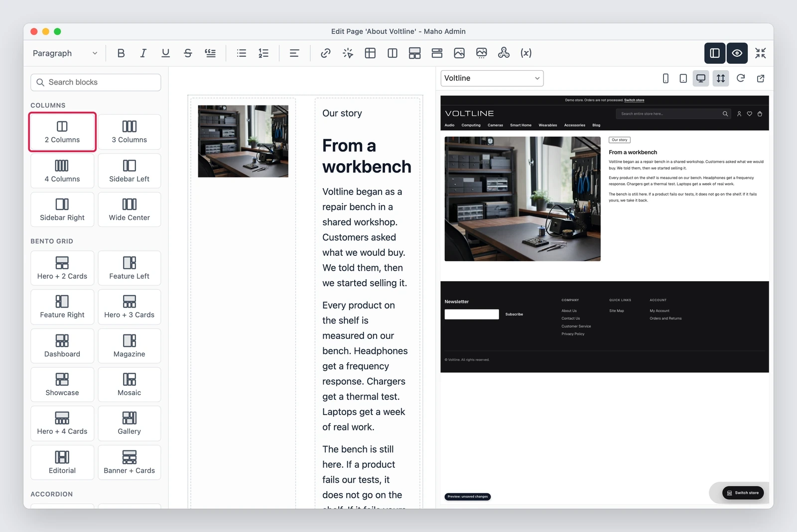Select the 2 Columns block
The width and height of the screenshot is (797, 532).
pyautogui.click(x=62, y=132)
